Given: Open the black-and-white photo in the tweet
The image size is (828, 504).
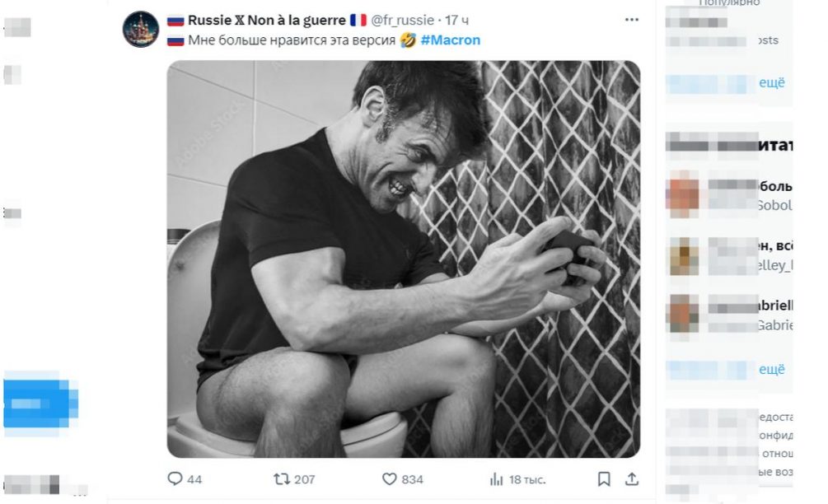Looking at the screenshot, I should [403, 259].
